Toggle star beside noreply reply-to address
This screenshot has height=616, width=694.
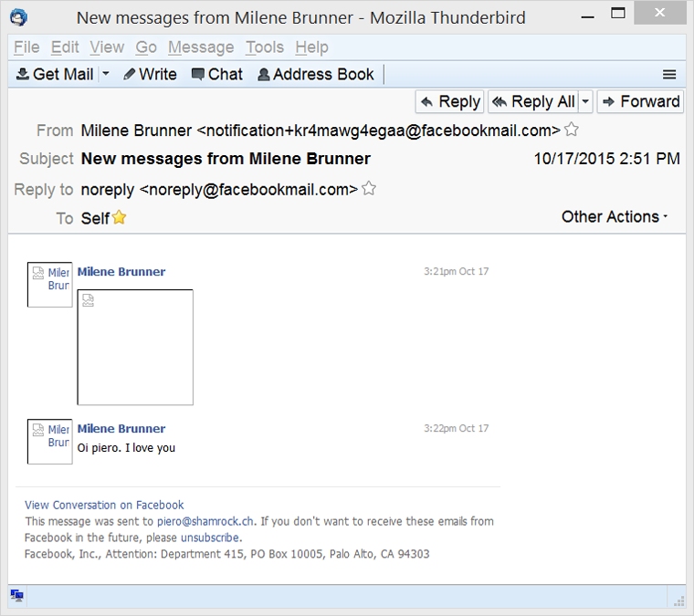369,189
